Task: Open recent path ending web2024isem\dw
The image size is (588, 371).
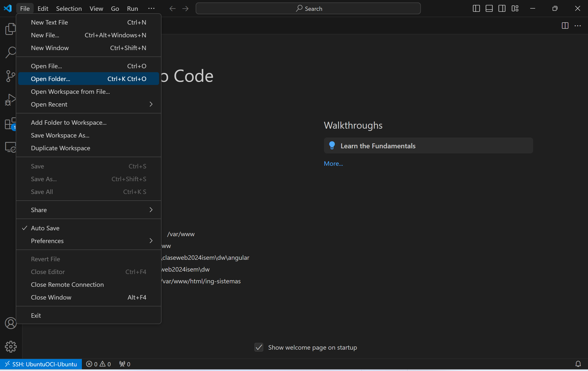Action: tap(186, 269)
